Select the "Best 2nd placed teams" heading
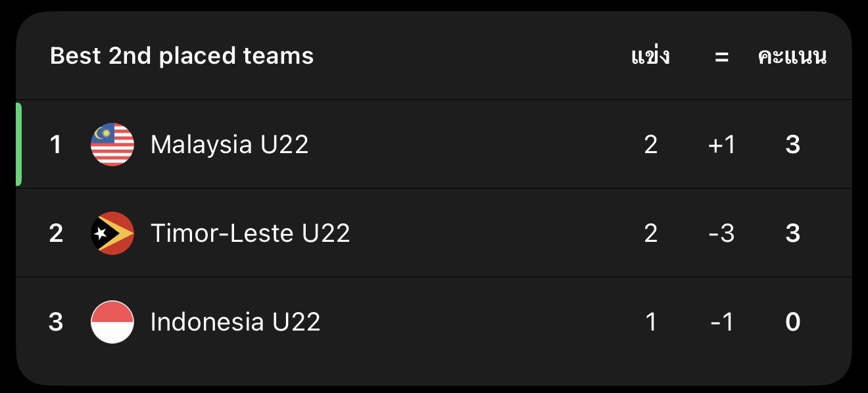The image size is (868, 393). (x=181, y=56)
